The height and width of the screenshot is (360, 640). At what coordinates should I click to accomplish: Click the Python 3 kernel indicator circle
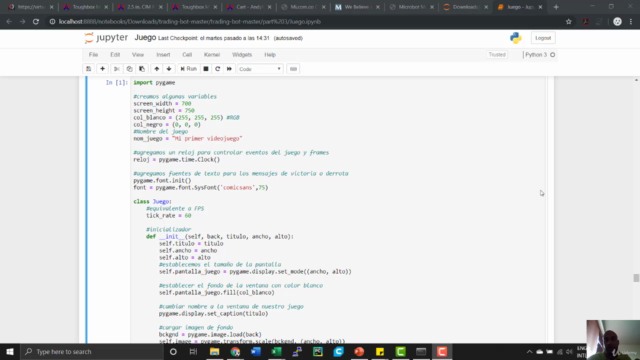553,55
